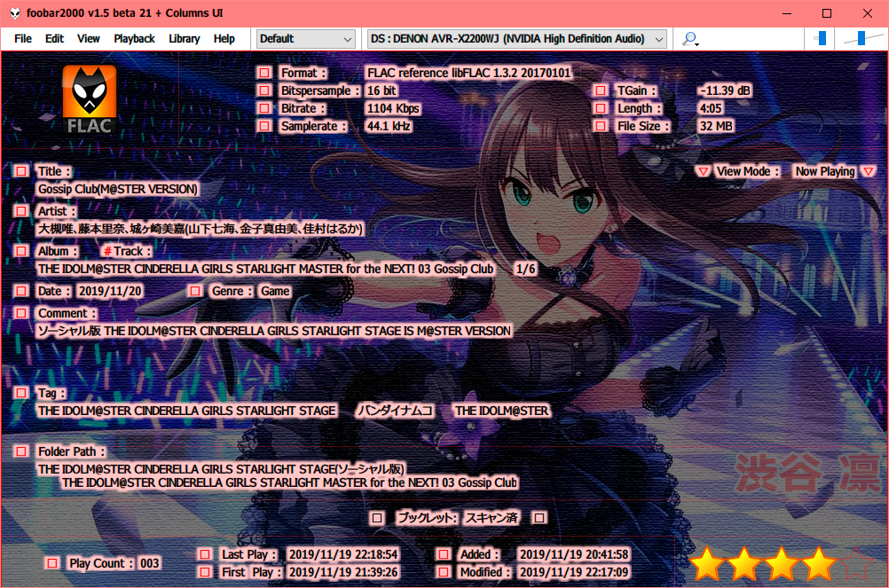
Task: Click the square marker beside Play Count
Action: 52,563
